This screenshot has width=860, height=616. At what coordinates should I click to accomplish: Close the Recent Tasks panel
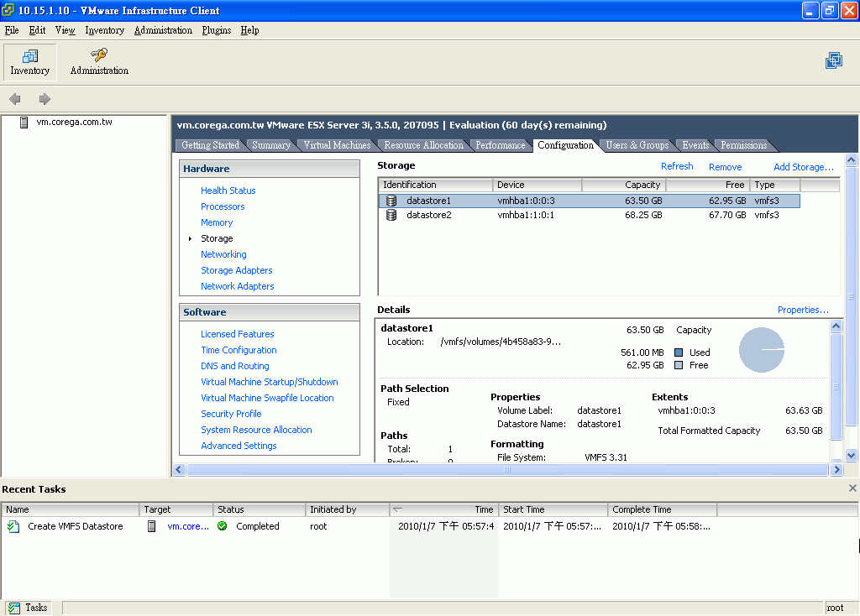coord(852,488)
